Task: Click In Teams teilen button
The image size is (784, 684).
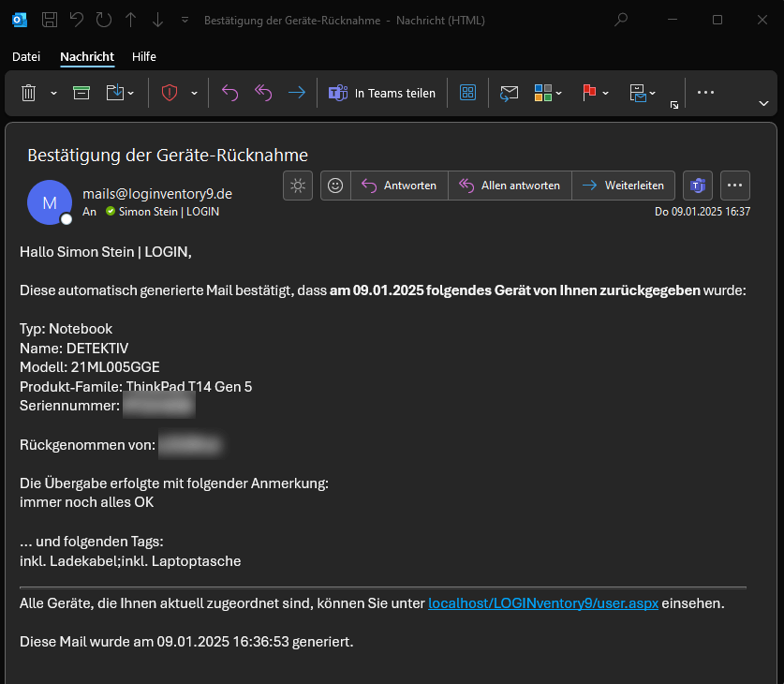Action: (x=382, y=93)
